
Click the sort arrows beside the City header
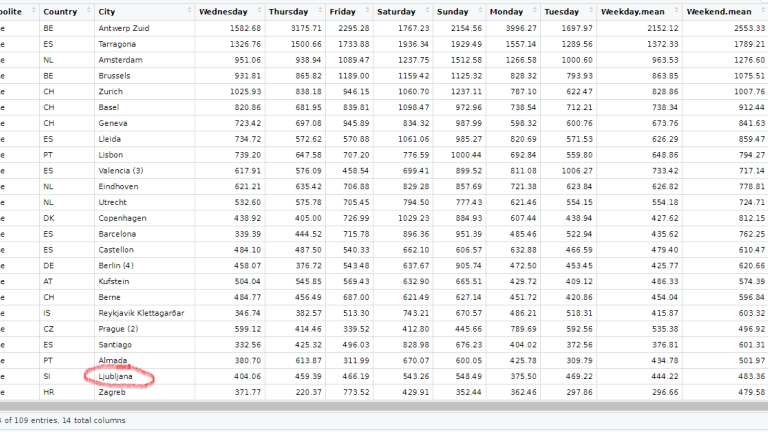(188, 12)
